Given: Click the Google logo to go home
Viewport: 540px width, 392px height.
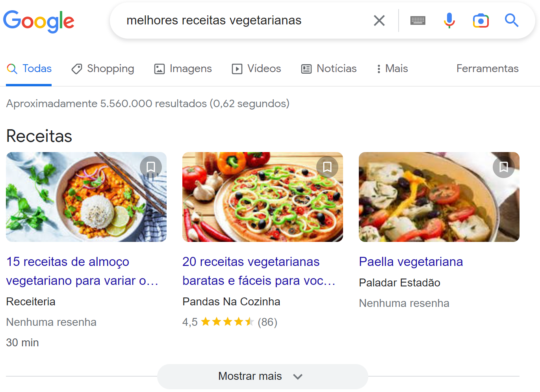Looking at the screenshot, I should [39, 21].
